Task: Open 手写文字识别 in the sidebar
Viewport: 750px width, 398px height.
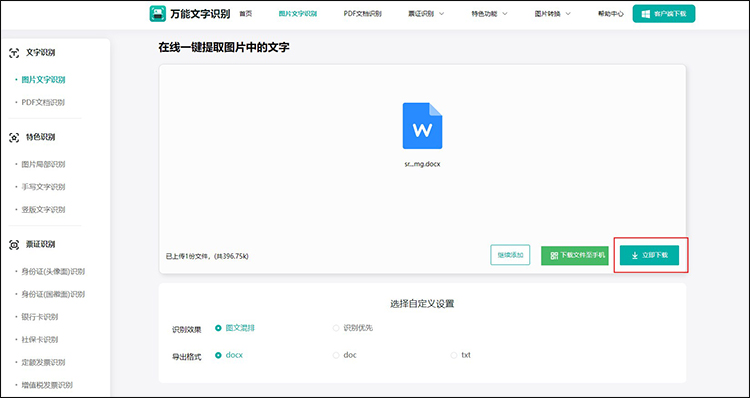Action: tap(43, 187)
